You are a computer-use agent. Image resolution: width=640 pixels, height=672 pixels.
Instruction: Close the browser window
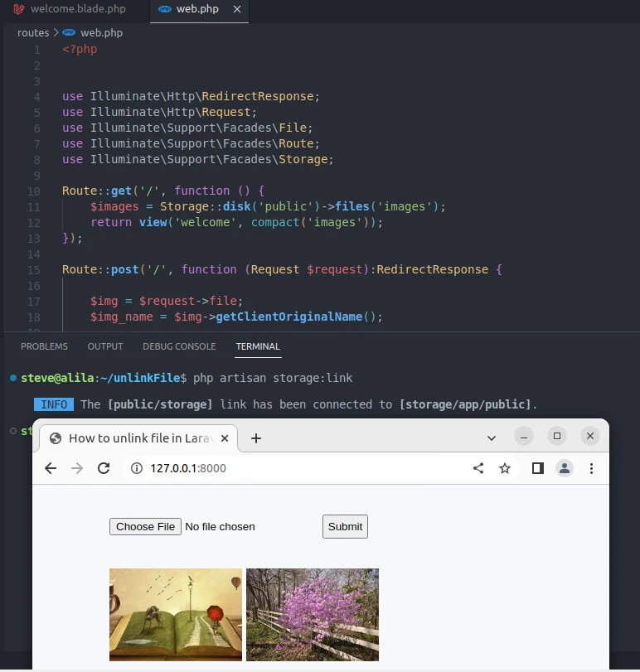tap(590, 437)
